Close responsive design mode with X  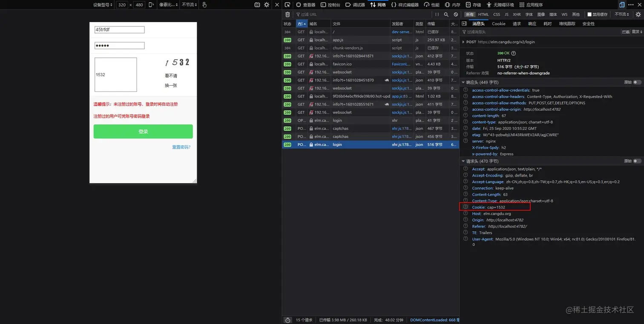(x=277, y=5)
